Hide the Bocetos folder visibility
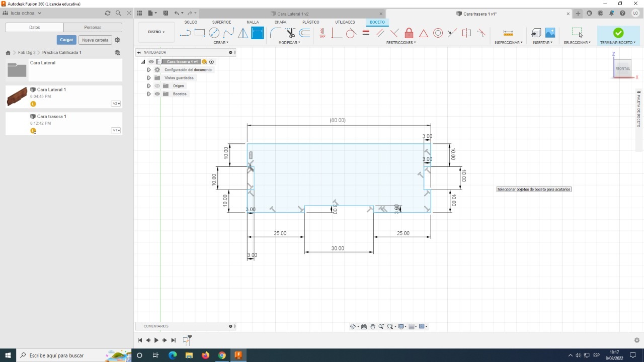 coord(157,94)
